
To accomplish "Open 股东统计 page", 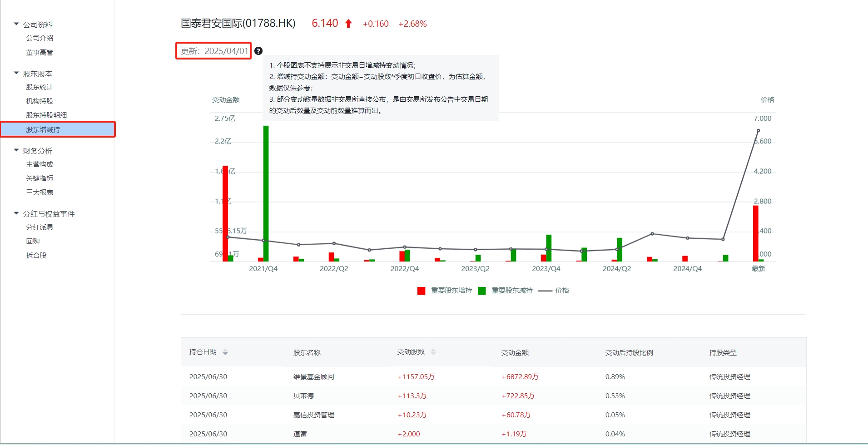I will pyautogui.click(x=40, y=87).
